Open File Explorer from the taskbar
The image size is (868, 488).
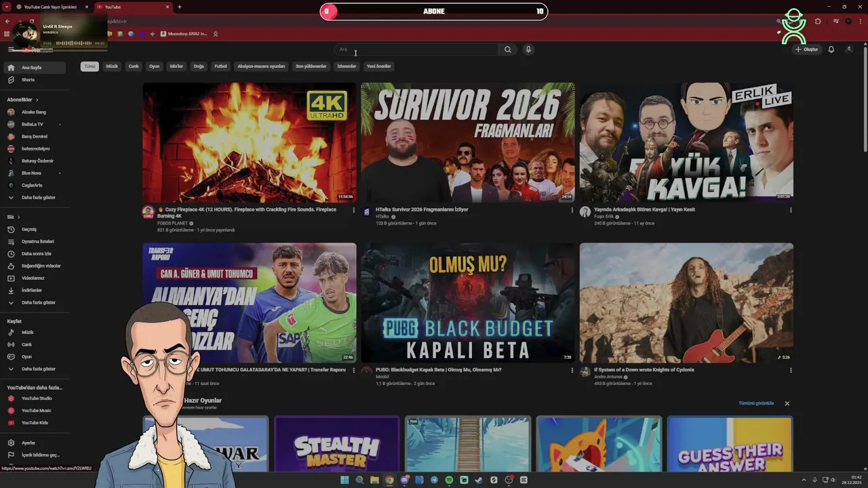[x=374, y=480]
